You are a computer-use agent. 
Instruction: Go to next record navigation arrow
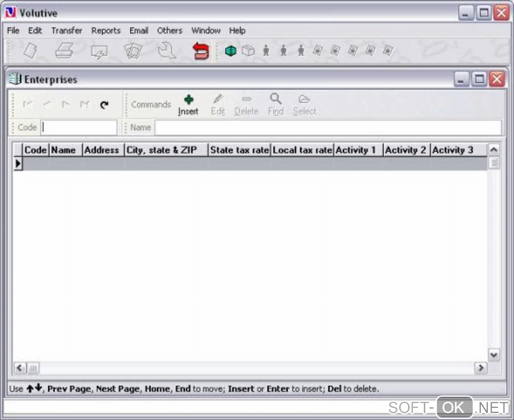click(x=66, y=104)
